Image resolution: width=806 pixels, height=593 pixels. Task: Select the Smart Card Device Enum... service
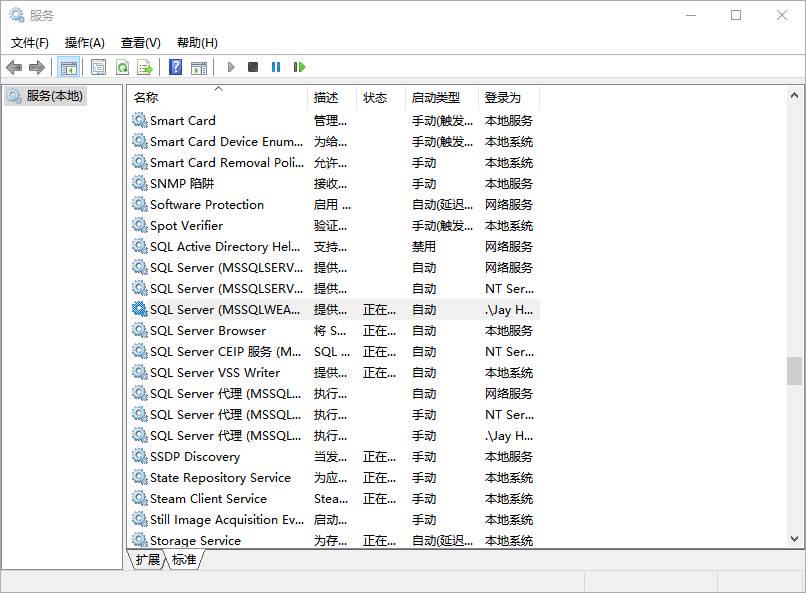pos(226,141)
